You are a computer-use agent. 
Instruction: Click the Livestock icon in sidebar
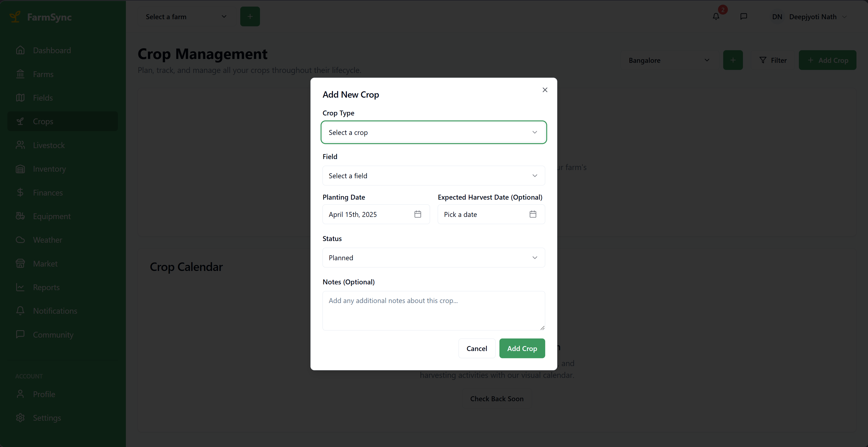point(20,145)
